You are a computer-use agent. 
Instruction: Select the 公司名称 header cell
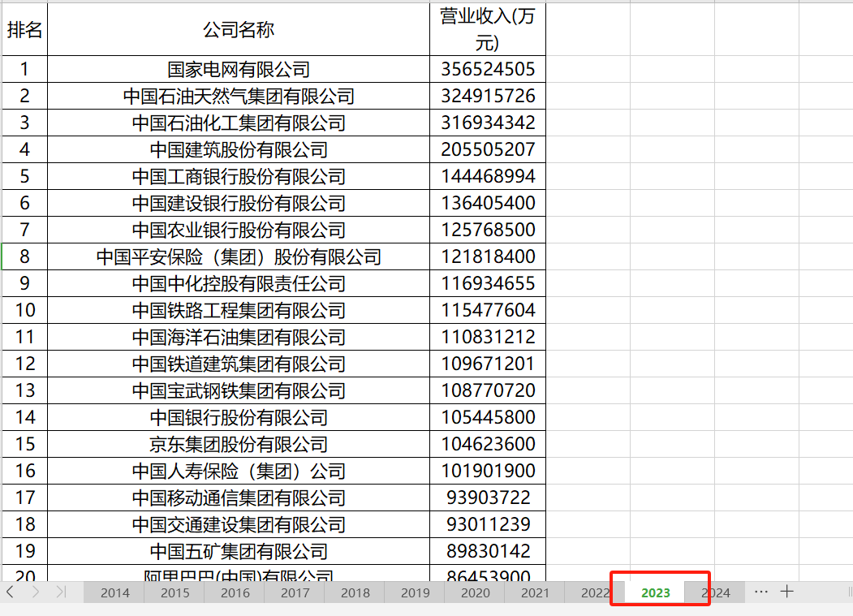click(239, 29)
